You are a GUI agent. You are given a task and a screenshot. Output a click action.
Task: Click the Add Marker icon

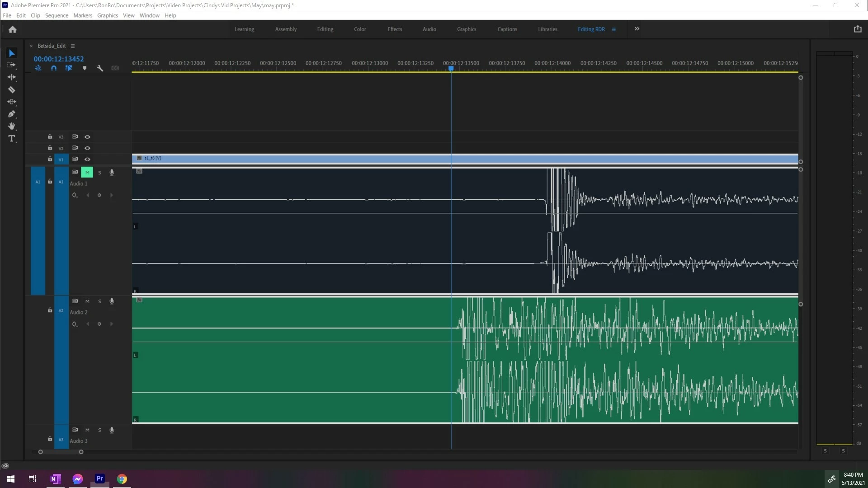(x=85, y=68)
